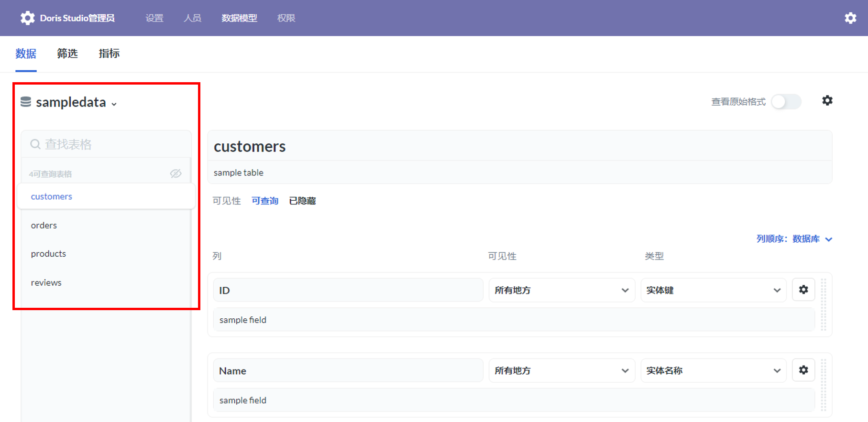868x422 pixels.
Task: Edit the sample table description field
Action: pyautogui.click(x=520, y=173)
